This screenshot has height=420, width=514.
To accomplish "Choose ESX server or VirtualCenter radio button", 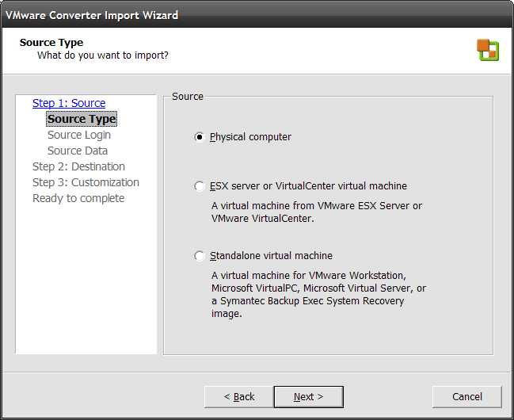I will [x=200, y=186].
